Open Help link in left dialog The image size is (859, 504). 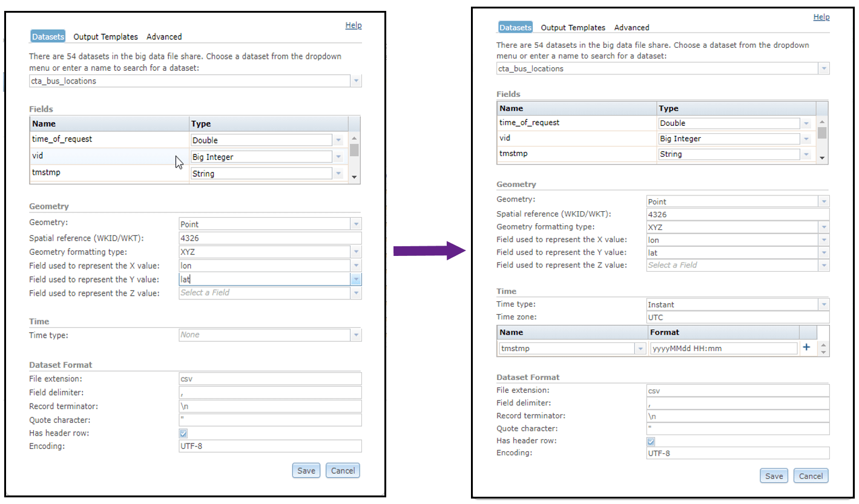[x=354, y=25]
